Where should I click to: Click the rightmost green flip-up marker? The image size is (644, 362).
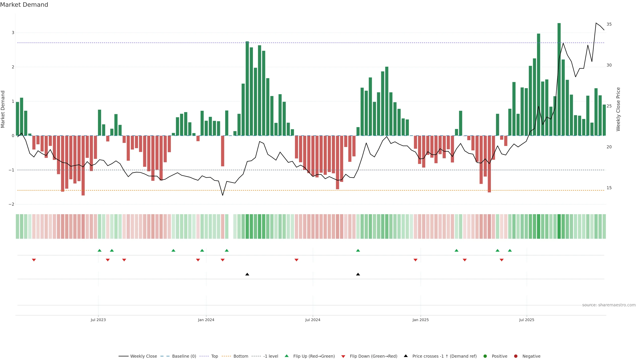[x=510, y=250]
